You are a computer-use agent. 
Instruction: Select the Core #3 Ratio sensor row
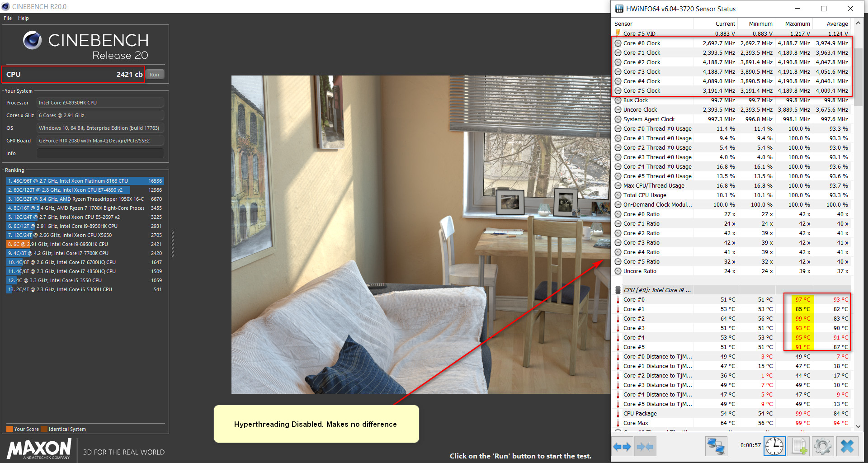coord(731,243)
